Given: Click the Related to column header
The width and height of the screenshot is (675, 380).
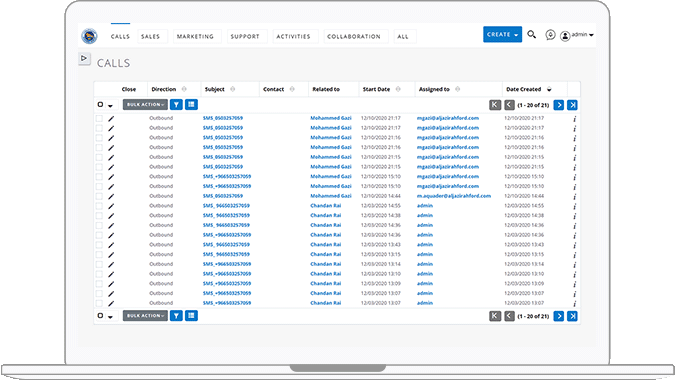Looking at the screenshot, I should [326, 89].
